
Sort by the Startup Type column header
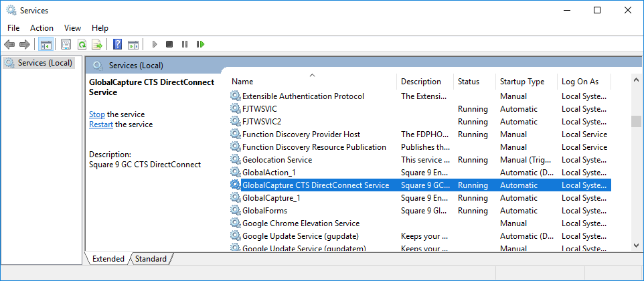[522, 82]
